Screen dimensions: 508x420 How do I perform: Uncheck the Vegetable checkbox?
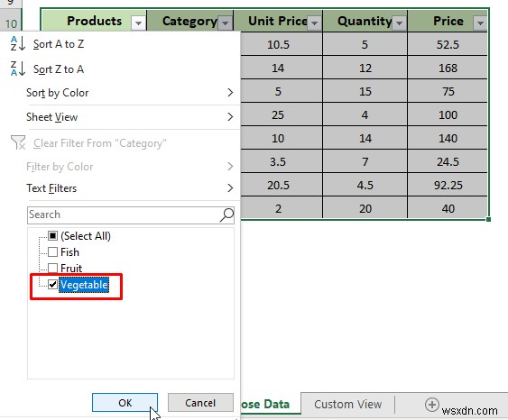(52, 285)
